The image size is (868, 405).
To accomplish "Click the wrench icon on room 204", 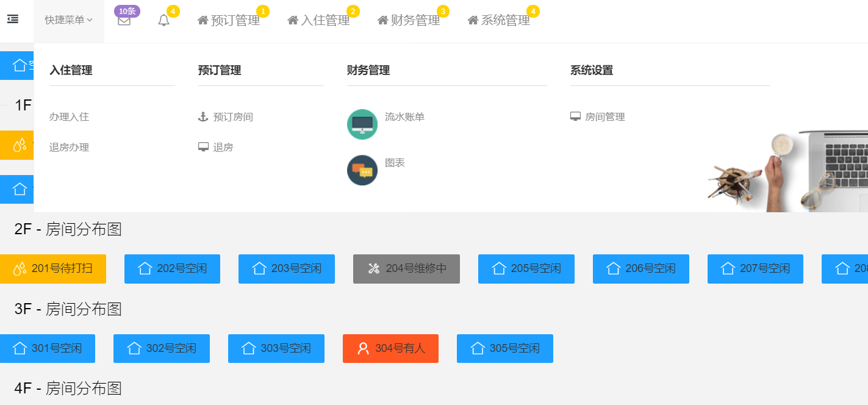I will tap(374, 268).
